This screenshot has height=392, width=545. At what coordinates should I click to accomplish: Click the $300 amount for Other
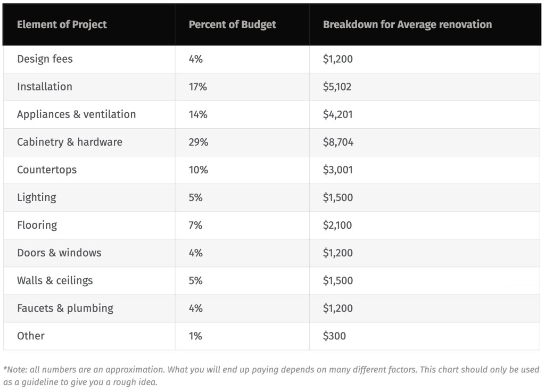click(334, 336)
